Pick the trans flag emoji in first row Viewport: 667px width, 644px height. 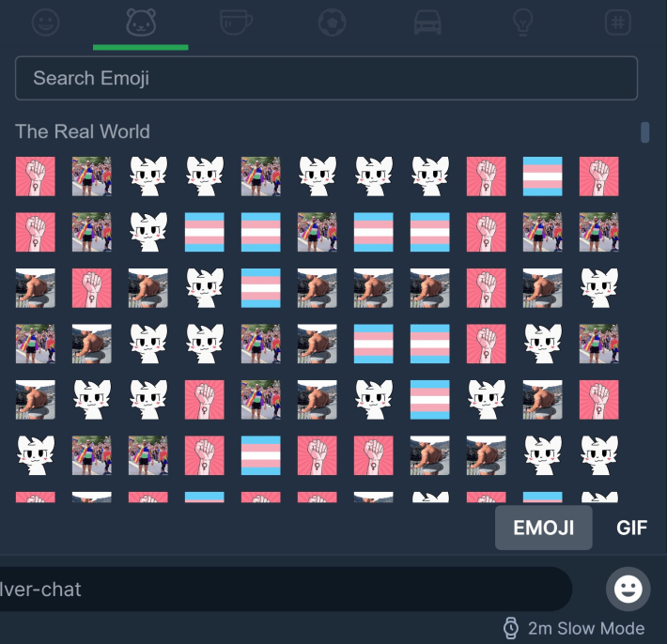tap(542, 176)
